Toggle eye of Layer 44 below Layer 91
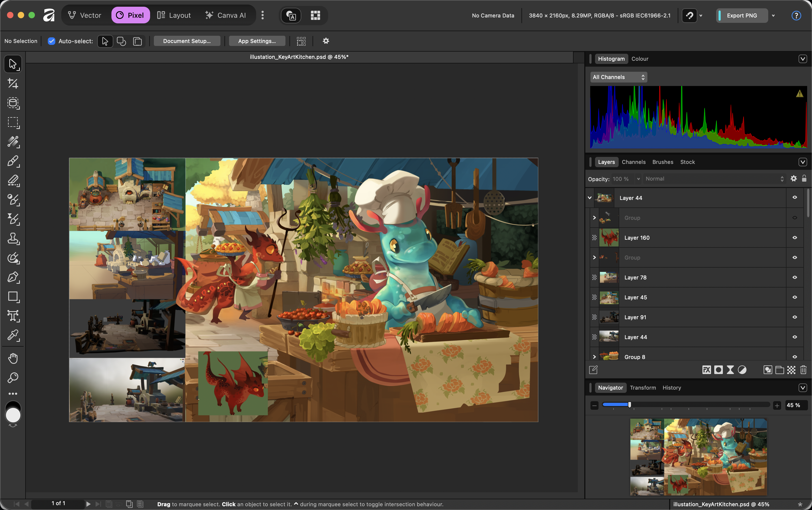The height and width of the screenshot is (510, 812). coord(795,337)
